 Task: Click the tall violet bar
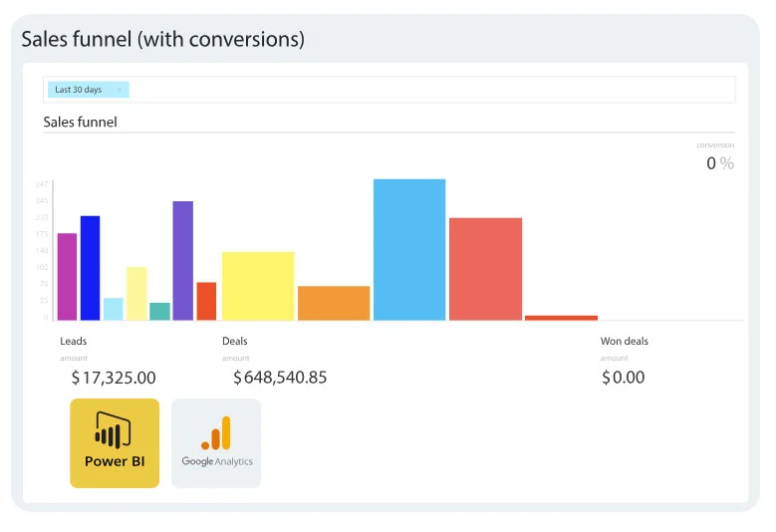coord(182,261)
